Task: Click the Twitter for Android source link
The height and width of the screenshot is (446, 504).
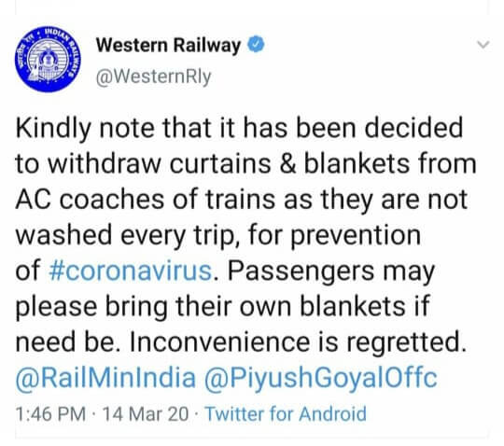Action: 286,413
